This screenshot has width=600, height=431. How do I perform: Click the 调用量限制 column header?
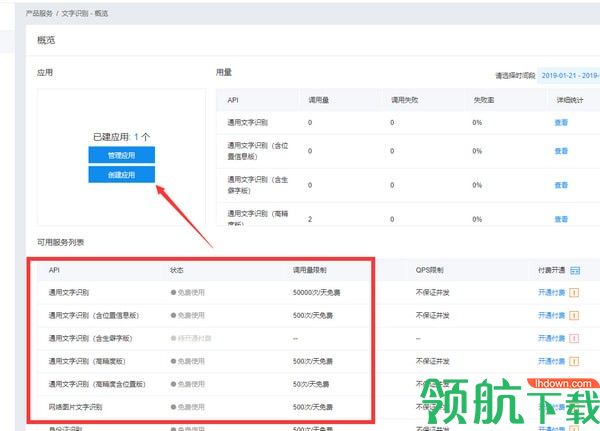click(x=310, y=270)
